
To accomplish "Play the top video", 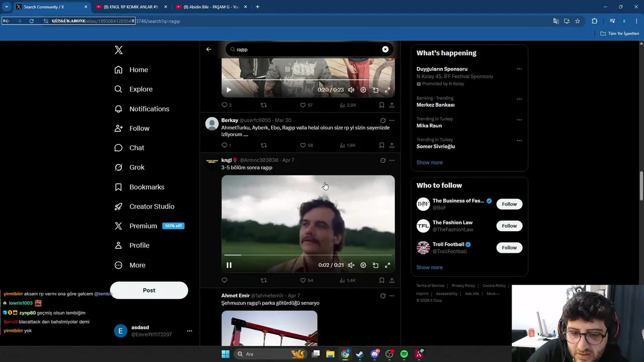I will coord(229,90).
